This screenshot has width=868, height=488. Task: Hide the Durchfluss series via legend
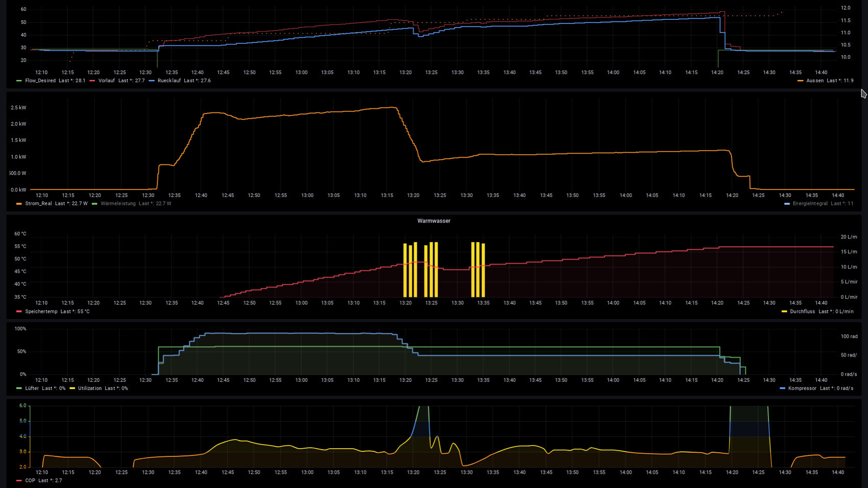tap(802, 311)
